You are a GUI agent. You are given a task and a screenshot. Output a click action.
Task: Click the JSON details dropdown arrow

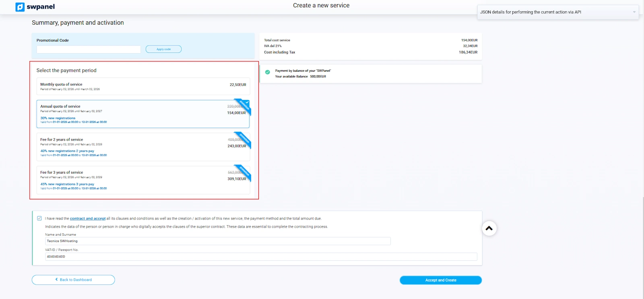point(634,12)
